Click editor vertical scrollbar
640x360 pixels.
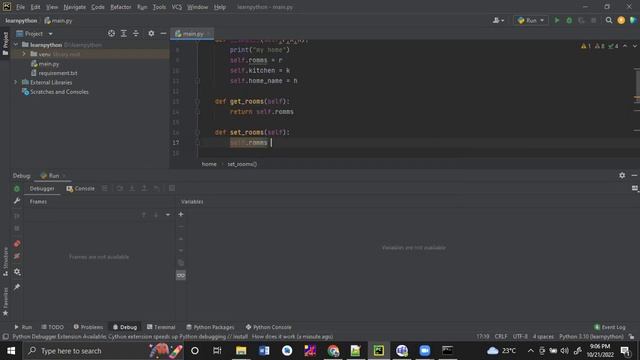click(637, 84)
